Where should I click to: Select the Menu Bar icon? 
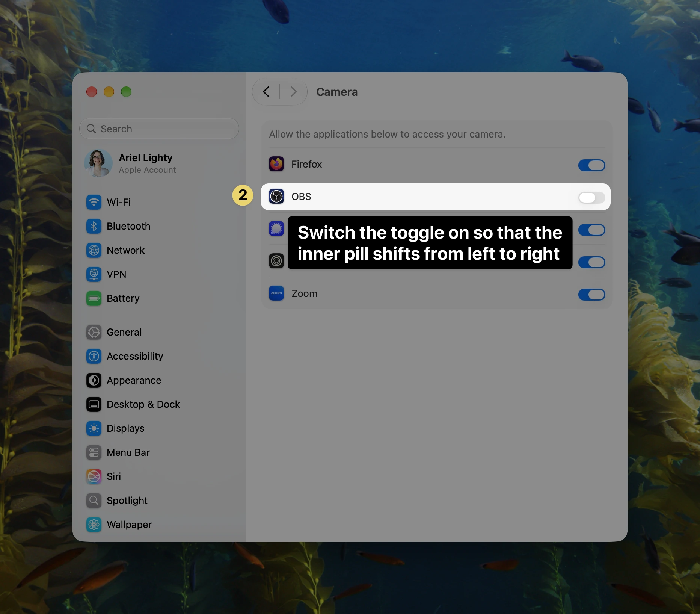pos(94,452)
